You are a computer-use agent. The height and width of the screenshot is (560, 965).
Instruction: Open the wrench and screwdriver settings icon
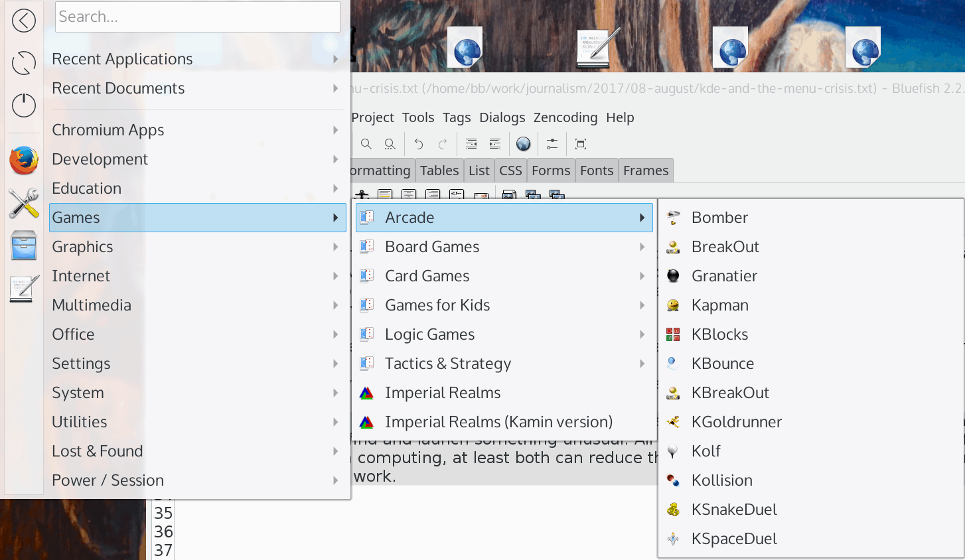(24, 203)
